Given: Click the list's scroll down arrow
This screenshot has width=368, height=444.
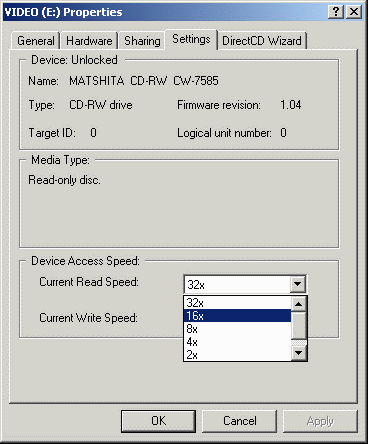Looking at the screenshot, I should pos(299,353).
